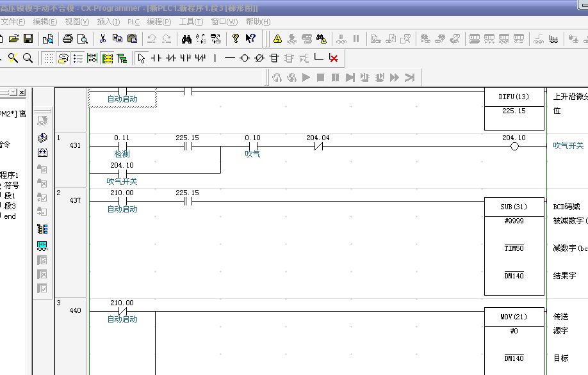Select the new normally closed contact tool
The height and width of the screenshot is (375, 588).
(x=170, y=58)
